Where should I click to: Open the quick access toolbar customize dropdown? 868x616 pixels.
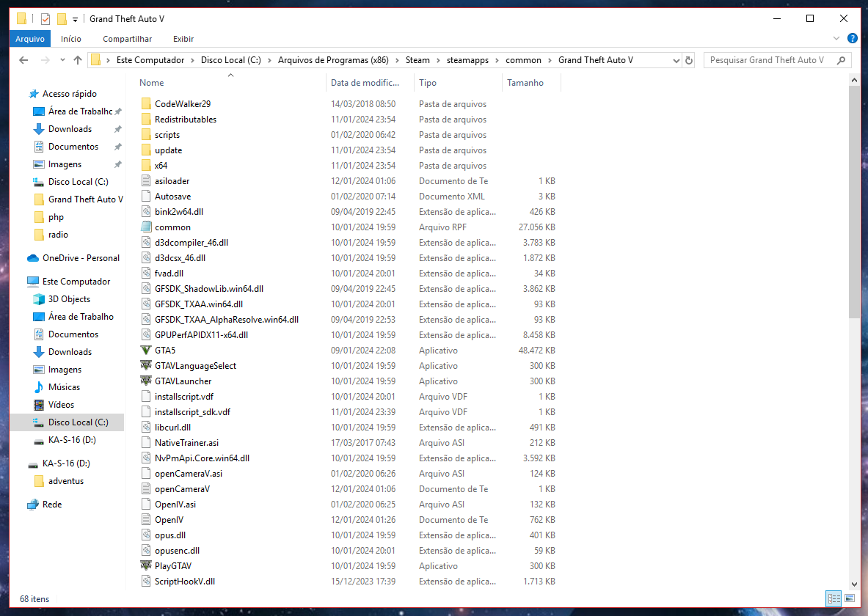coord(76,19)
